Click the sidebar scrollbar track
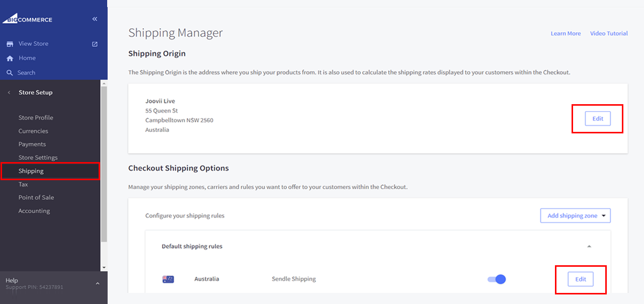The height and width of the screenshot is (304, 644). tap(104, 176)
